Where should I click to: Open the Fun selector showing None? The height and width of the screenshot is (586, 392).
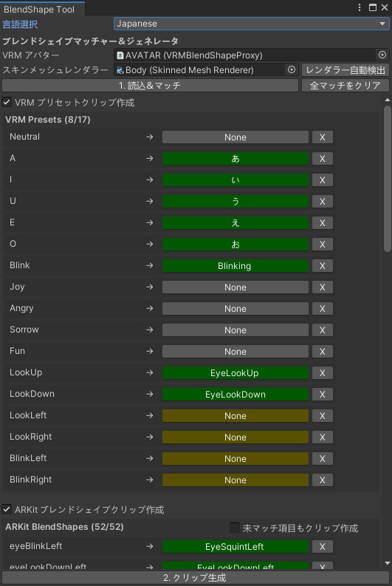pyautogui.click(x=235, y=351)
